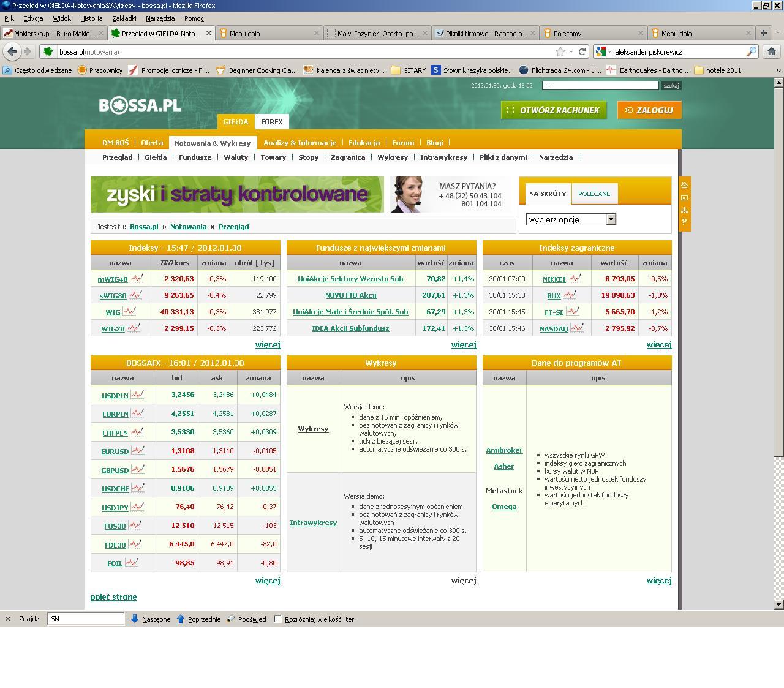Image resolution: width=784 pixels, height=688 pixels.
Task: Click the help question mark side icon
Action: [x=684, y=222]
